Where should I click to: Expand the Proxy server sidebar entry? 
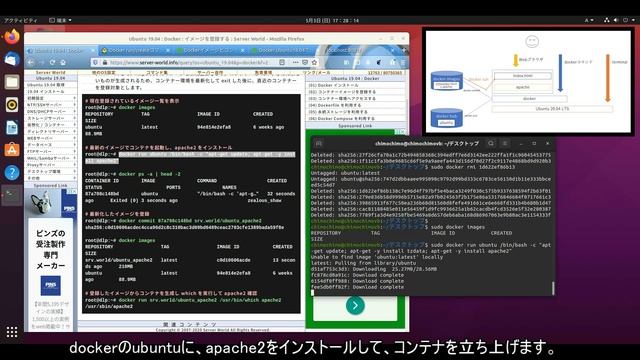[x=51, y=165]
